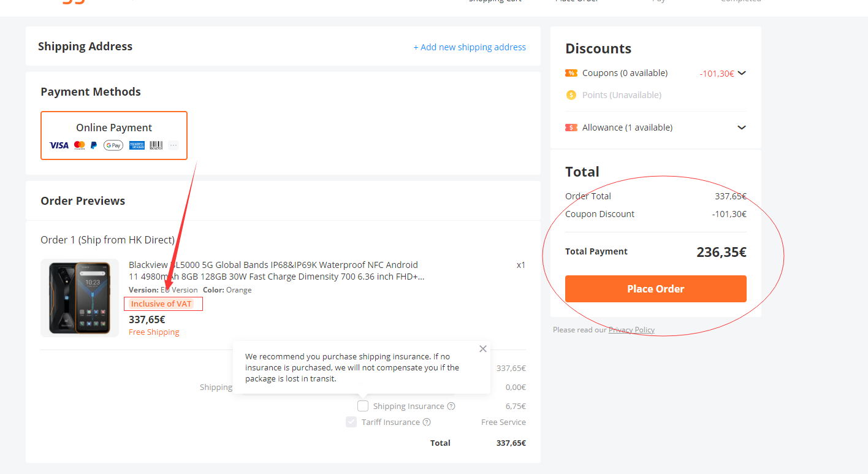Click the yellow Points coin icon
This screenshot has height=474, width=868.
pyautogui.click(x=571, y=95)
